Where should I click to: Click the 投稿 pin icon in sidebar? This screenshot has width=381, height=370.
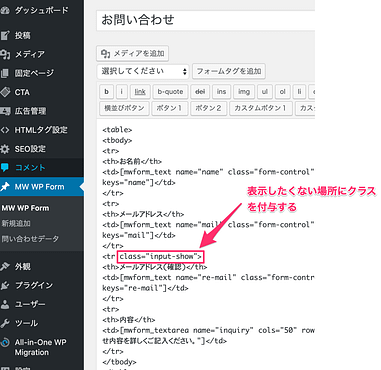[x=5, y=35]
